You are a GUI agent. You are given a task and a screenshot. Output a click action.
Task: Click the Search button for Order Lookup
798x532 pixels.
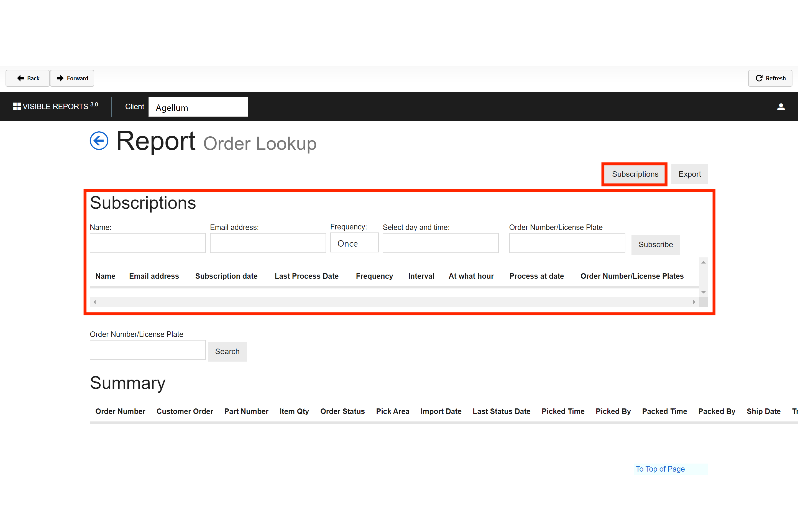point(227,351)
